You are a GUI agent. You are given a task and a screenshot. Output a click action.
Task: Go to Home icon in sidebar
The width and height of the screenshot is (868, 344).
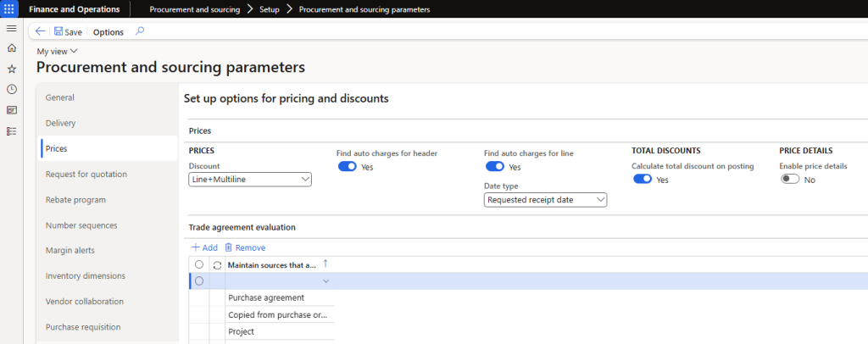11,48
